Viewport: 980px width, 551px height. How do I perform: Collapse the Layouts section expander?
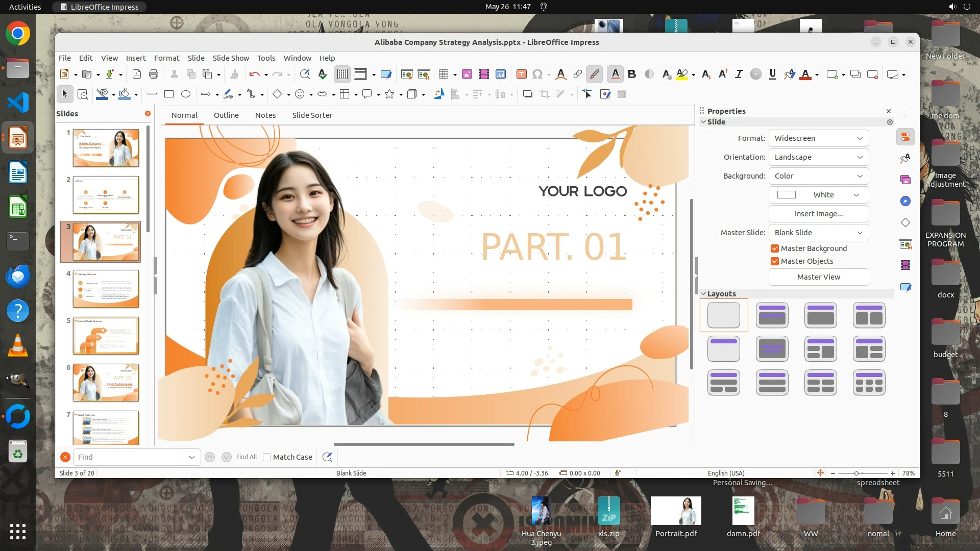point(703,294)
